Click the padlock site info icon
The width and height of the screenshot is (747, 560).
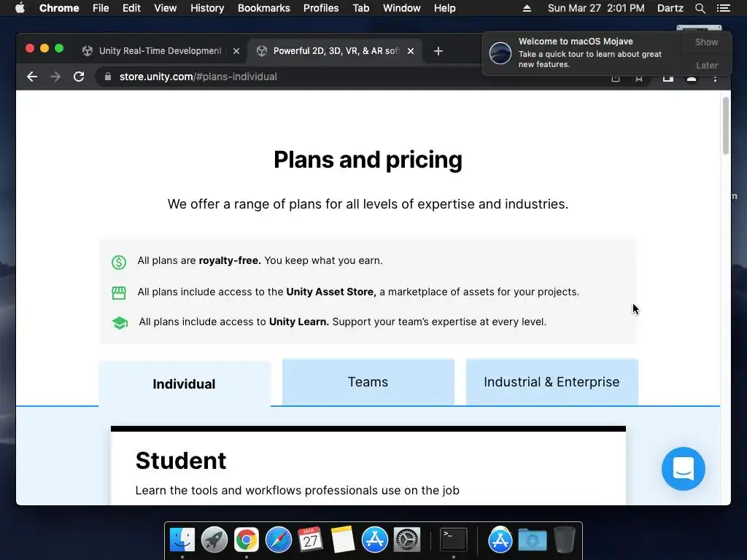point(108,77)
